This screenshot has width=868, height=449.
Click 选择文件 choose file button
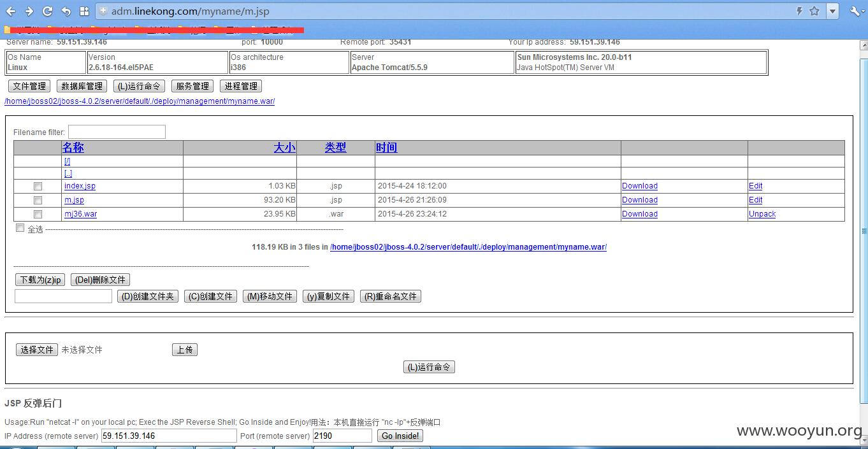[x=37, y=350]
